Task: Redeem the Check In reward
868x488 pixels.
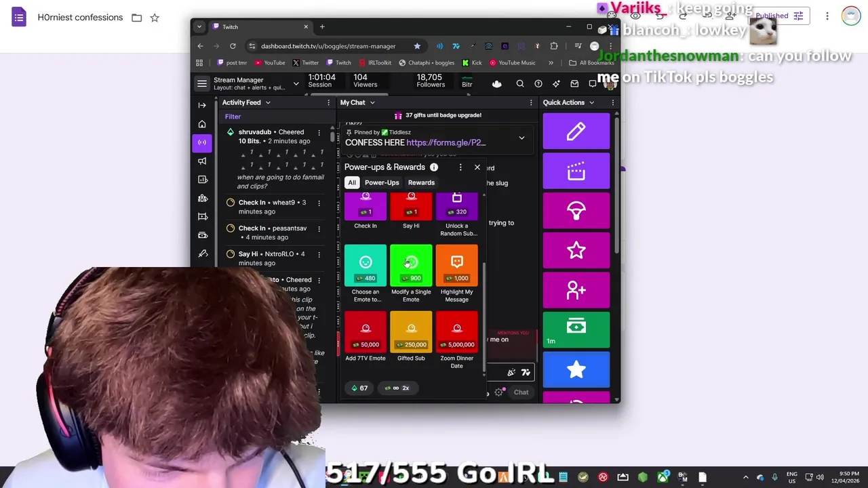Action: 366,211
